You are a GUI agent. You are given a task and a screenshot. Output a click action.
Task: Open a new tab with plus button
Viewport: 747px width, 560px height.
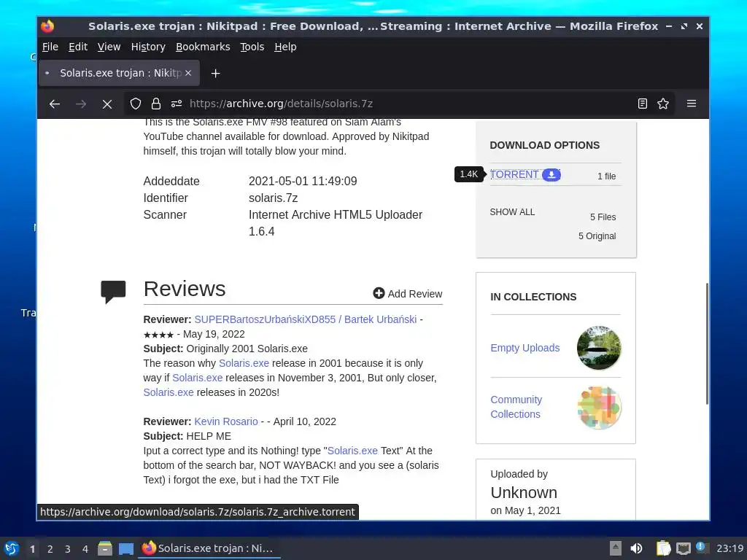(215, 74)
